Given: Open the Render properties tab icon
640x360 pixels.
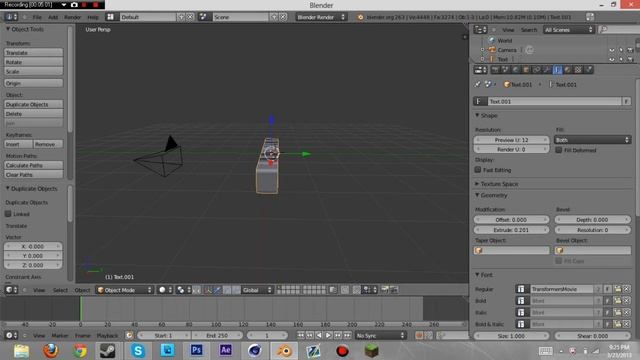Looking at the screenshot, I should pos(495,70).
